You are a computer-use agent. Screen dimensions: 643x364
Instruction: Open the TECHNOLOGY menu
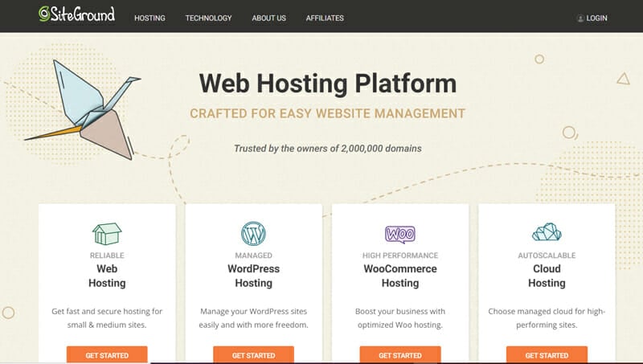(x=208, y=18)
